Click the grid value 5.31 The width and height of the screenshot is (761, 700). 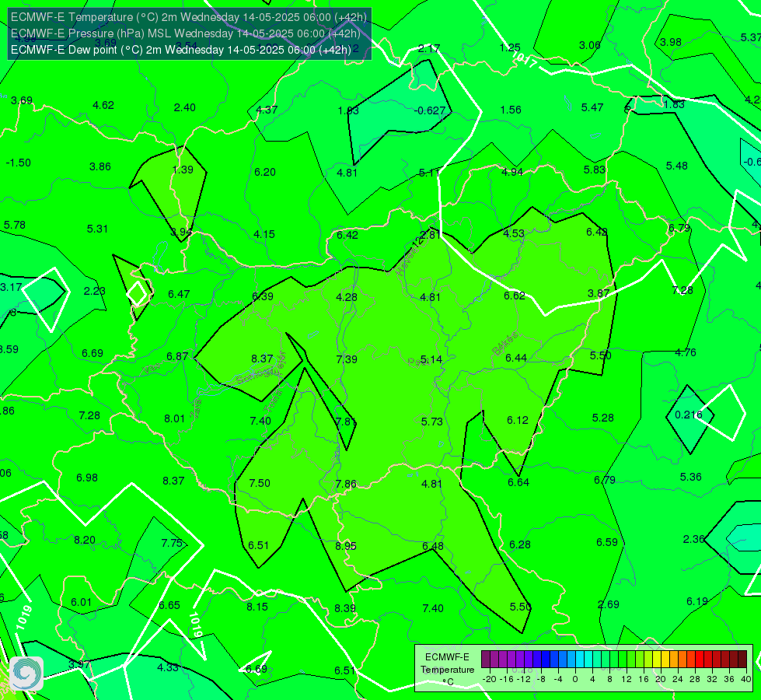(x=97, y=229)
